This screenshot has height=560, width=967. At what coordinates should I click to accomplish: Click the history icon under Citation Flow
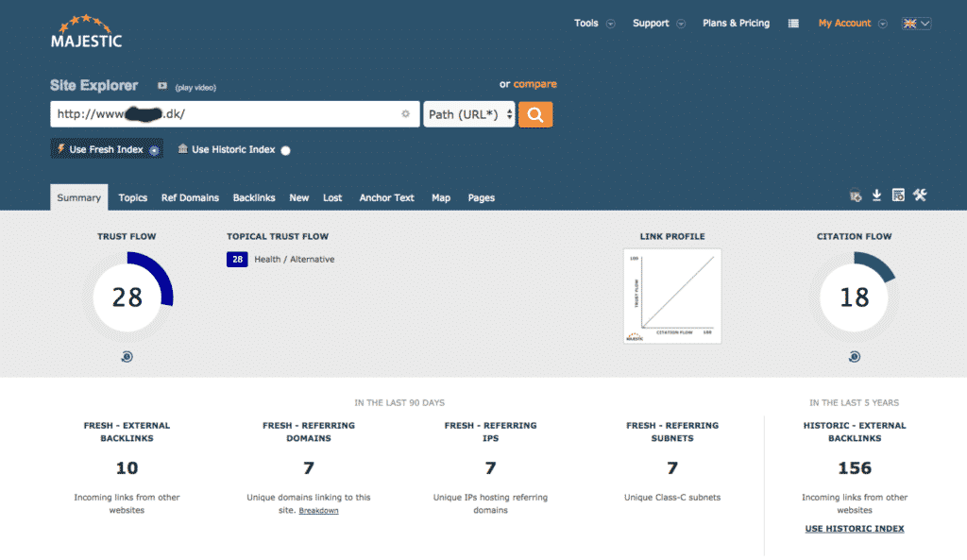point(854,356)
